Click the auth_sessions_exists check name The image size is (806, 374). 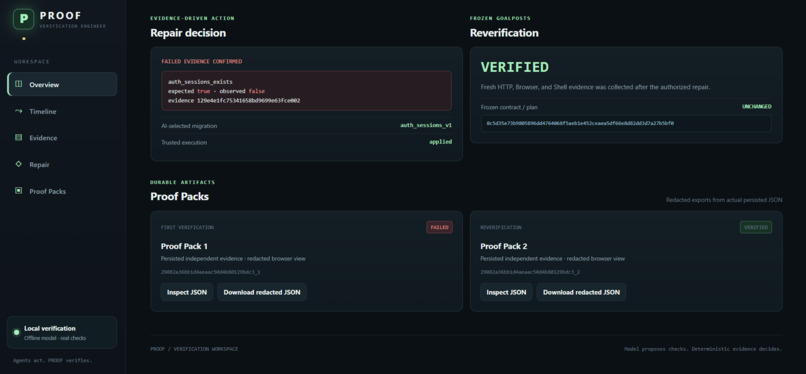tap(200, 82)
